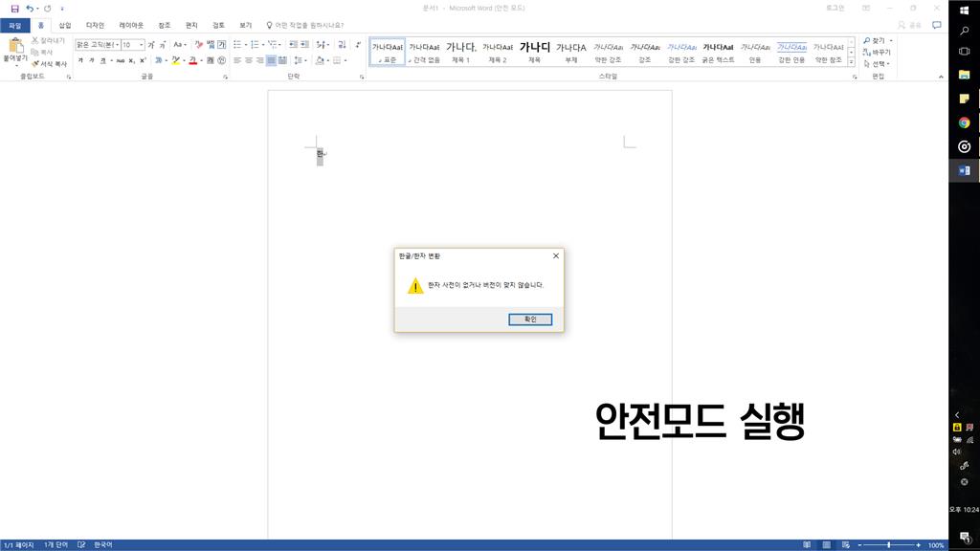
Task: Click the paragraph shading paint bucket icon
Action: pyautogui.click(x=320, y=60)
